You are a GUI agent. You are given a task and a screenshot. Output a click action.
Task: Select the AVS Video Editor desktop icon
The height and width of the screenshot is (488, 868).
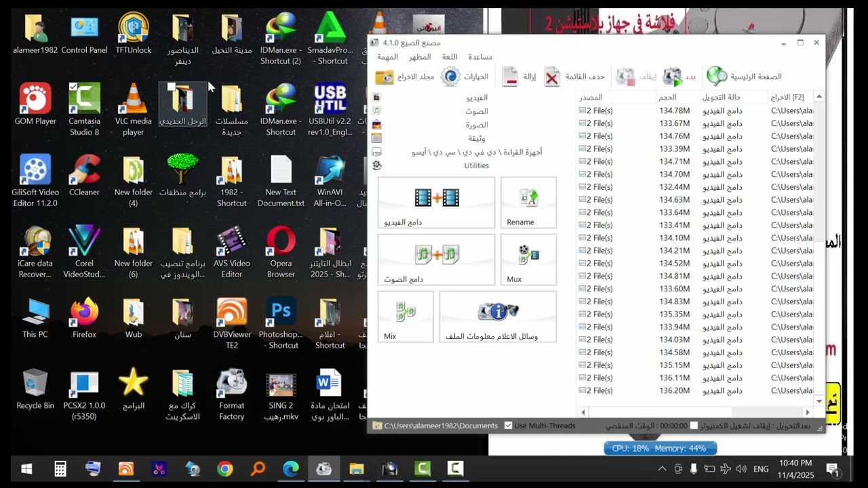click(232, 253)
